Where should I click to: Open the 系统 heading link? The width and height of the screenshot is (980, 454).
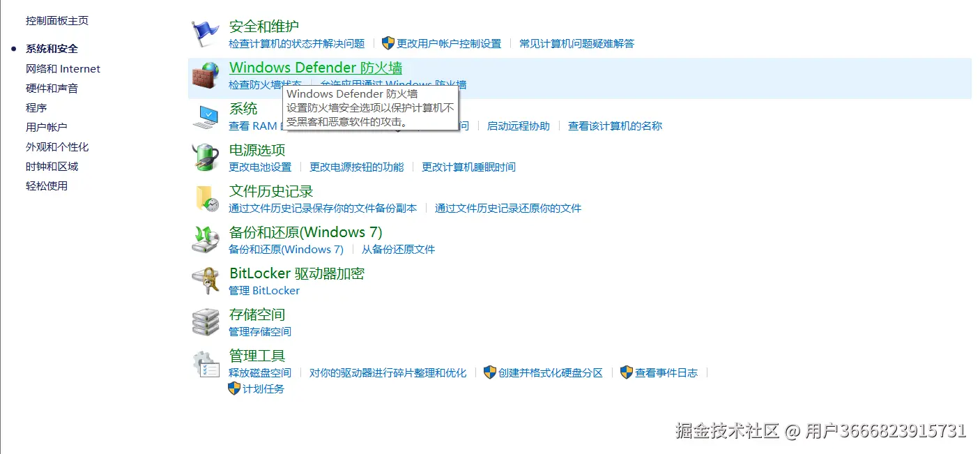[x=243, y=109]
